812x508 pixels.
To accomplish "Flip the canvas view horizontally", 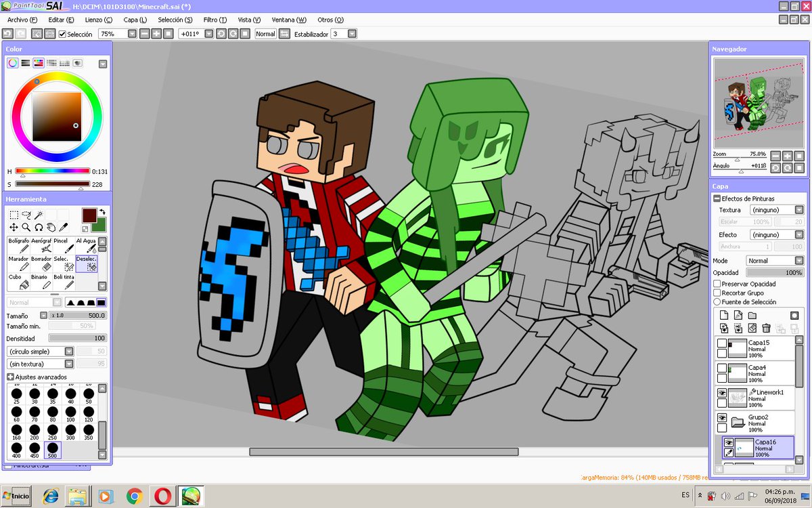I will click(284, 33).
